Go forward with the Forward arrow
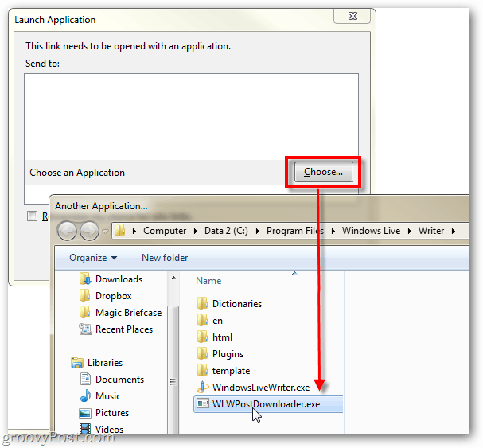Screen dimensions: 483x448 89,231
